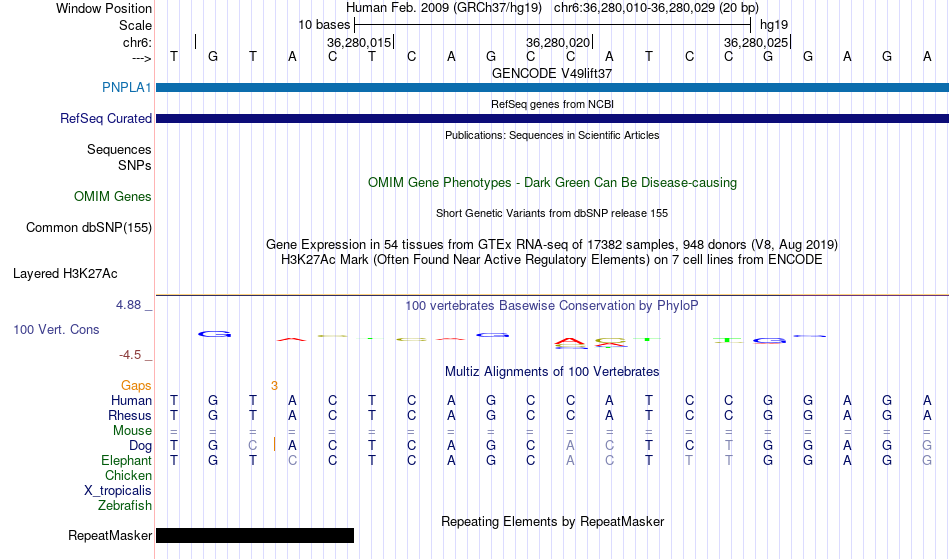Screen dimensions: 950x559
Task: Click the Scale label
Action: (x=135, y=25)
